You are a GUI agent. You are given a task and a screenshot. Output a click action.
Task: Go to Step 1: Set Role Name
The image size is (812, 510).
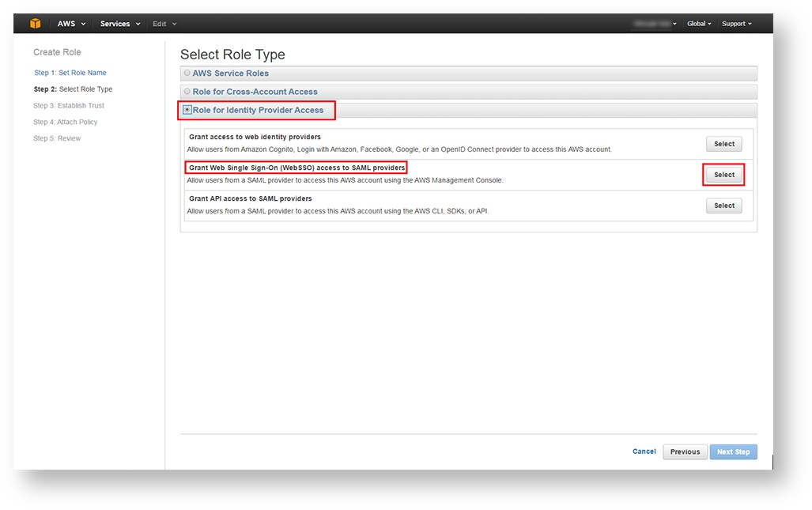[70, 73]
